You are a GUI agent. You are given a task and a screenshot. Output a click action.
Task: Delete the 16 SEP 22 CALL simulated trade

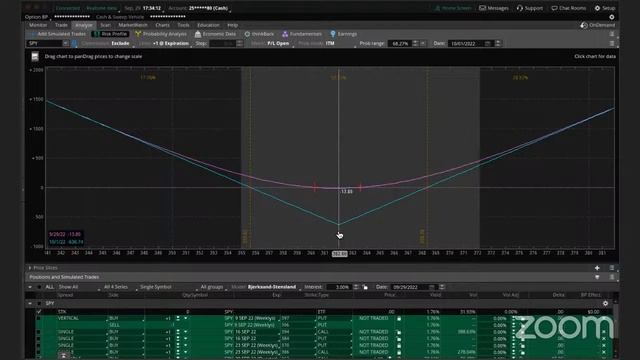click(604, 332)
